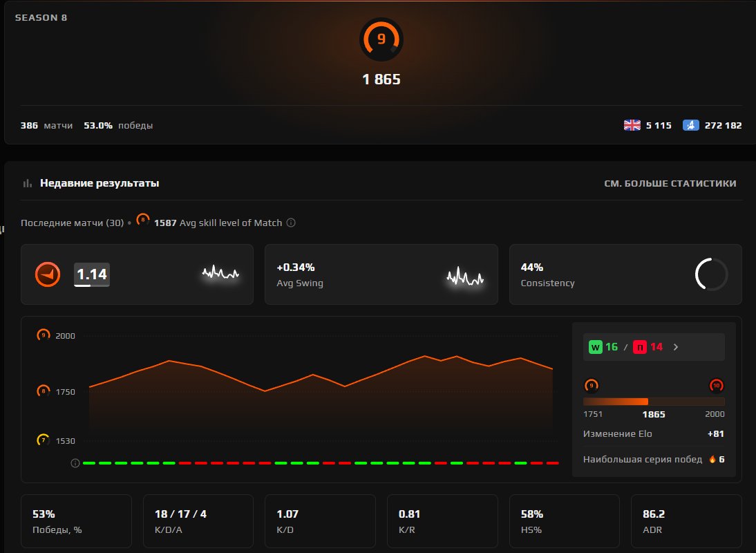
Task: Click the 44% Consistency value
Action: (x=532, y=267)
